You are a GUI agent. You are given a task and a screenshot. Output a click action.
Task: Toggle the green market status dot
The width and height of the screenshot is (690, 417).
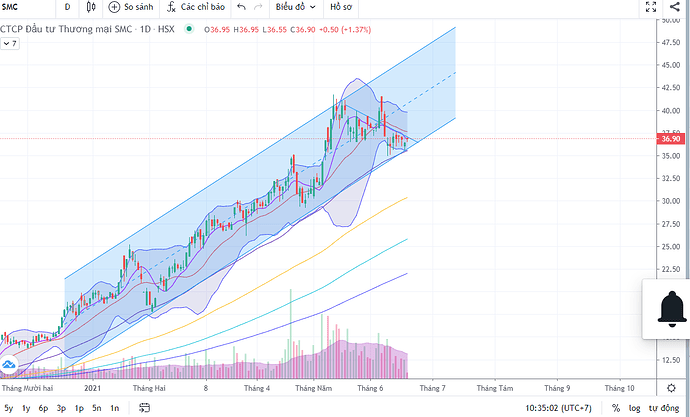click(x=189, y=29)
